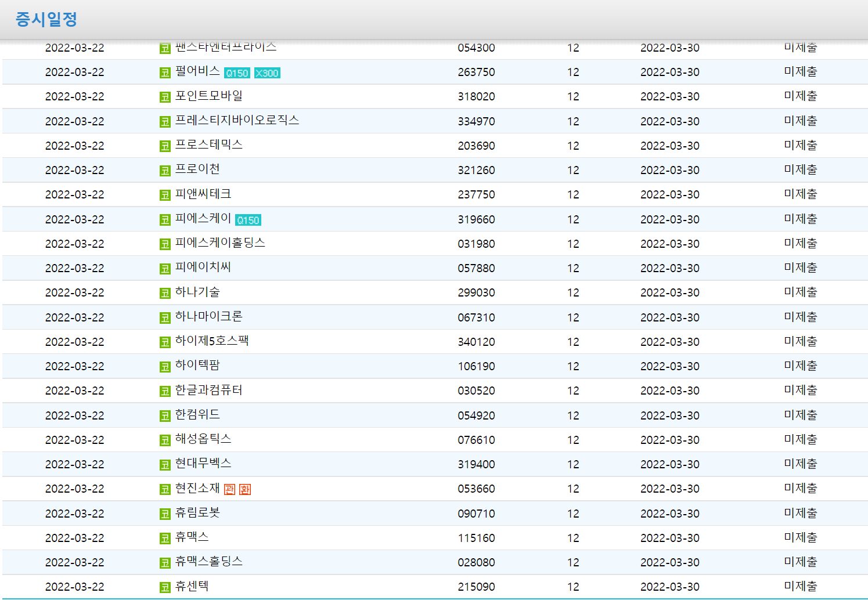Select stock code 319400
The image size is (868, 600).
(476, 465)
